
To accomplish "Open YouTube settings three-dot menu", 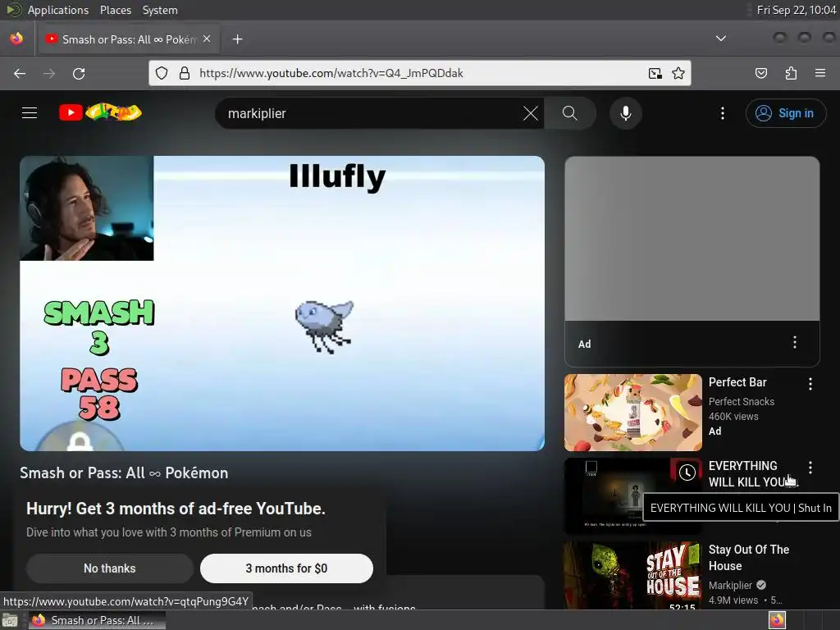I will pyautogui.click(x=723, y=113).
